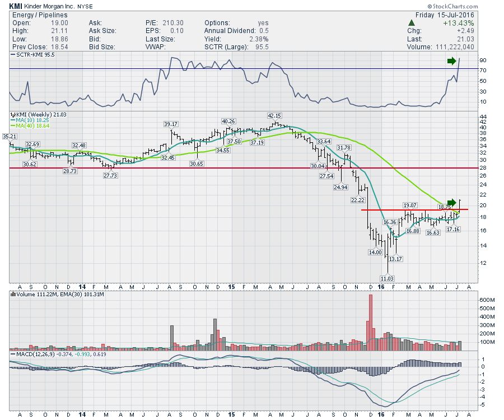Click the tallest red volume bar

[371, 323]
